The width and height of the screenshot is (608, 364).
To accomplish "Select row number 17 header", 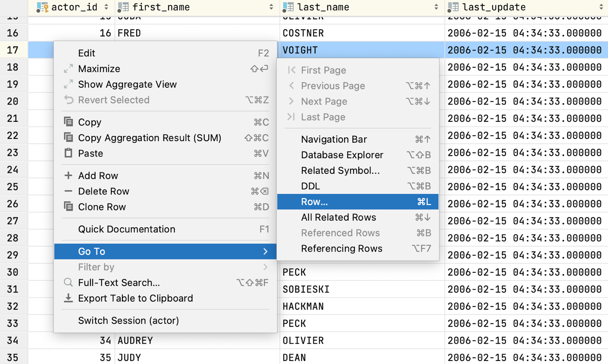I will click(x=14, y=50).
